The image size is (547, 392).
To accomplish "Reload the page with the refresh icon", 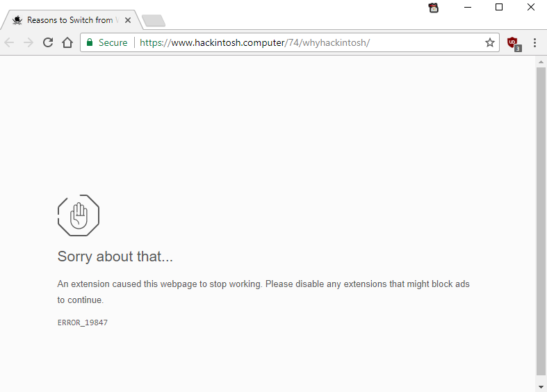I will coord(48,42).
